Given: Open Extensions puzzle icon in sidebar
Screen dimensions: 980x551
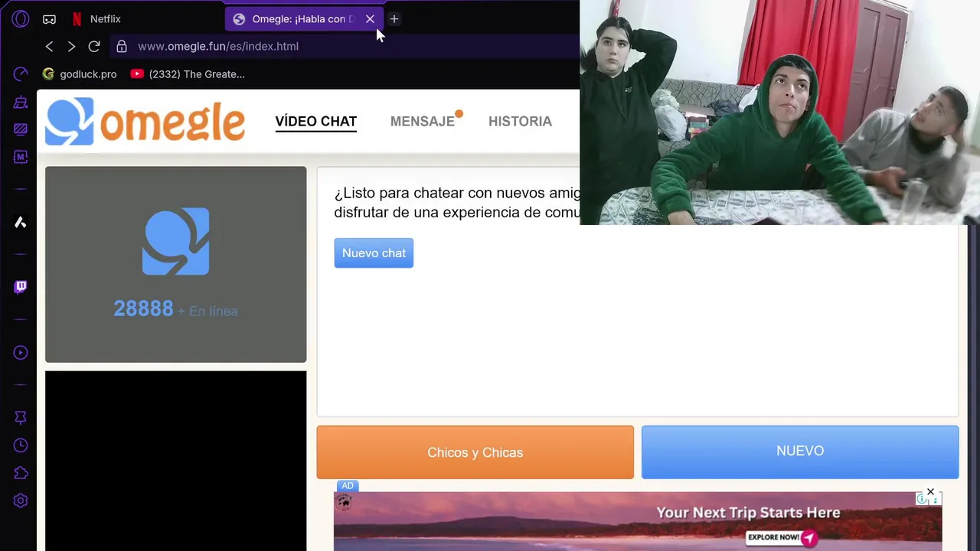Looking at the screenshot, I should [21, 473].
